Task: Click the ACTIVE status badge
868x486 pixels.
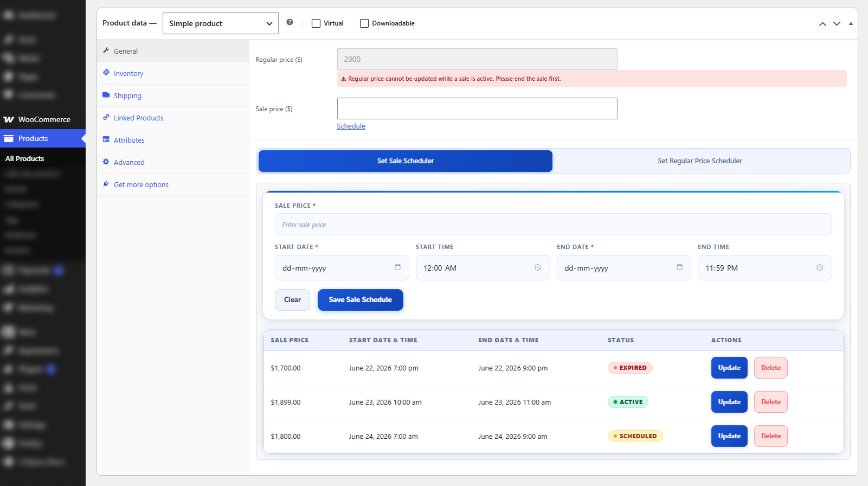Action: (x=628, y=402)
